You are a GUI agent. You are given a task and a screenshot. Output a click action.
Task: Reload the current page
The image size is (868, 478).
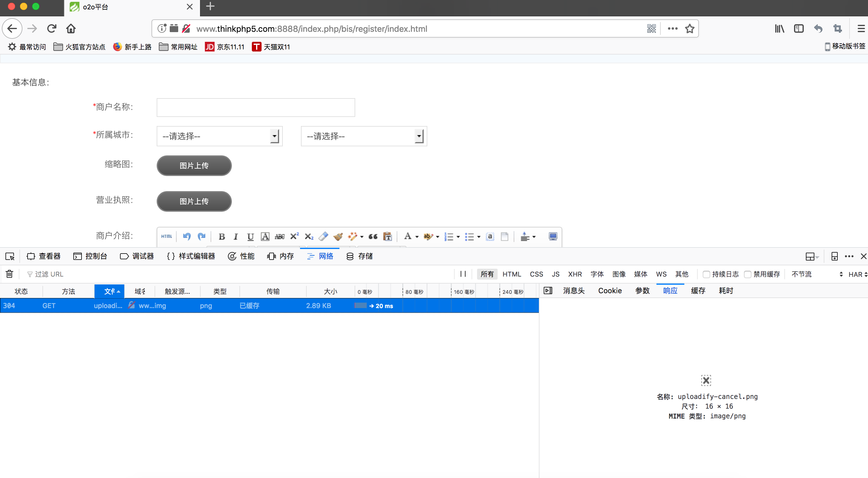52,29
